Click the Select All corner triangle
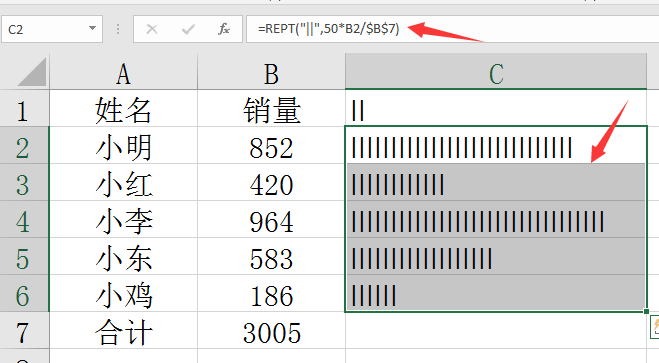 (x=32, y=72)
